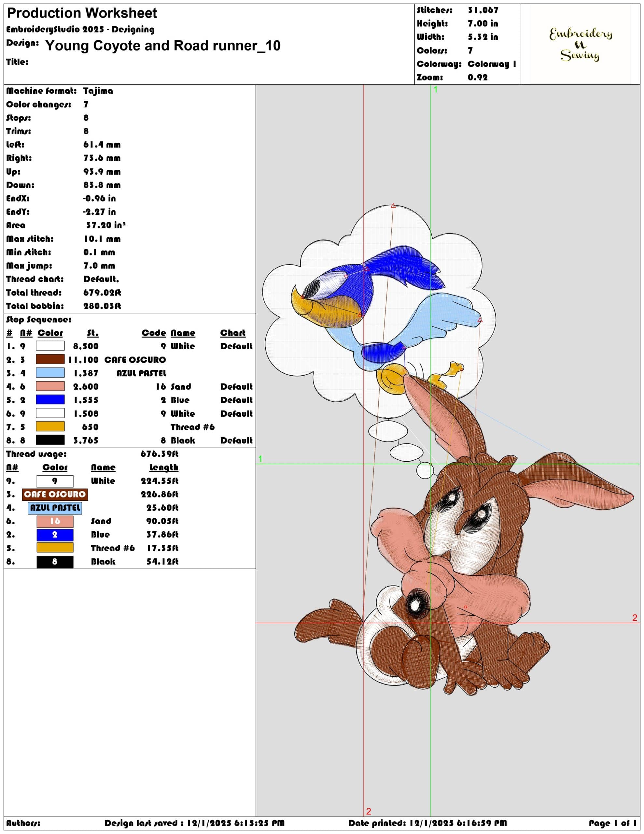Click the Black swatch numbered 8 in thread usage
Image resolution: width=644 pixels, height=834 pixels.
click(x=55, y=562)
